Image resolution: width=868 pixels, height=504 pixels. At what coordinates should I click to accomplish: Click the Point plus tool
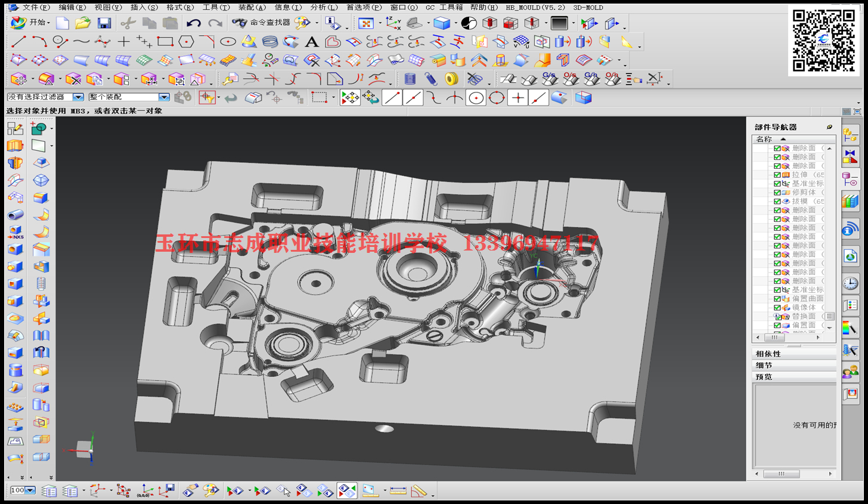click(x=123, y=42)
